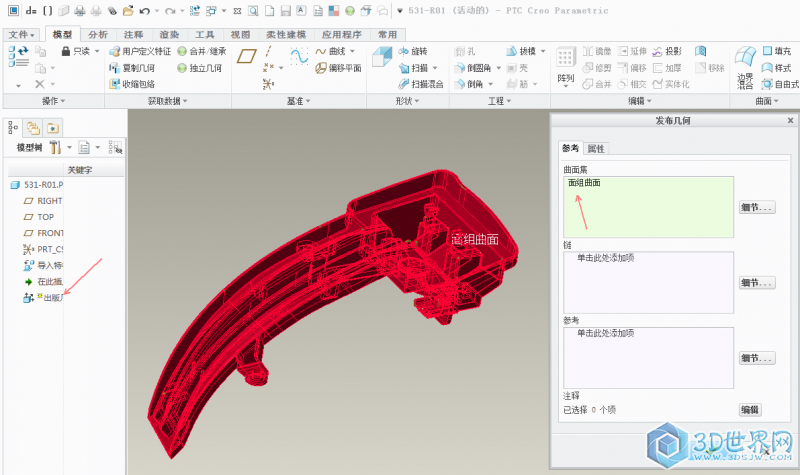Select the Extrude tool icon
Viewport: 800px width, 475px height.
coord(382,56)
